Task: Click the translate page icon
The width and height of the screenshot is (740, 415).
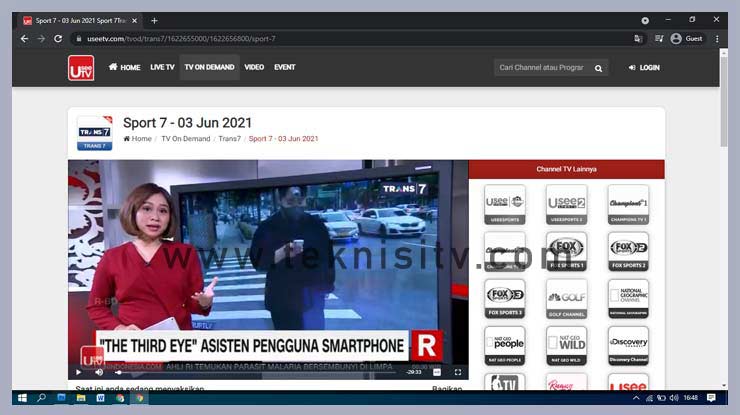Action: [x=638, y=39]
